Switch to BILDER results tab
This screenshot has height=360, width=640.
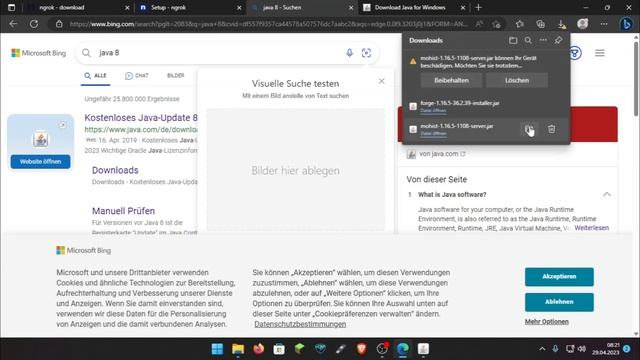[x=176, y=76]
